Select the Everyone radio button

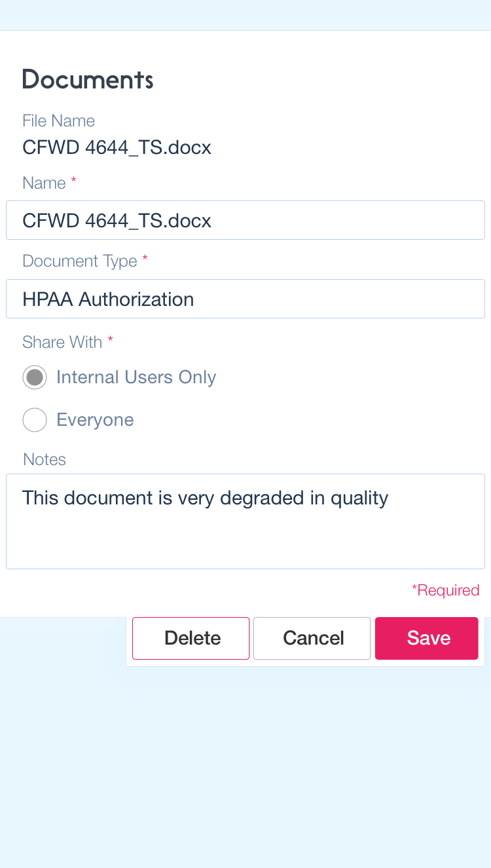pos(35,420)
